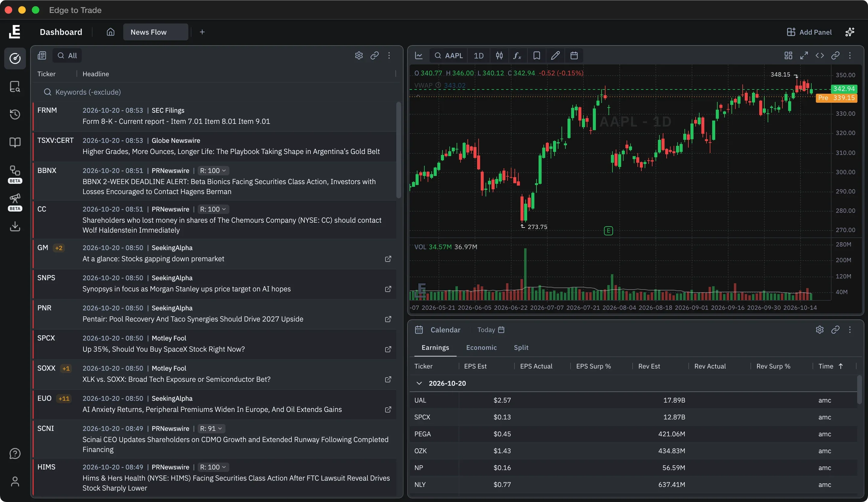Click the Add Panel button
This screenshot has height=502, width=868.
point(809,32)
